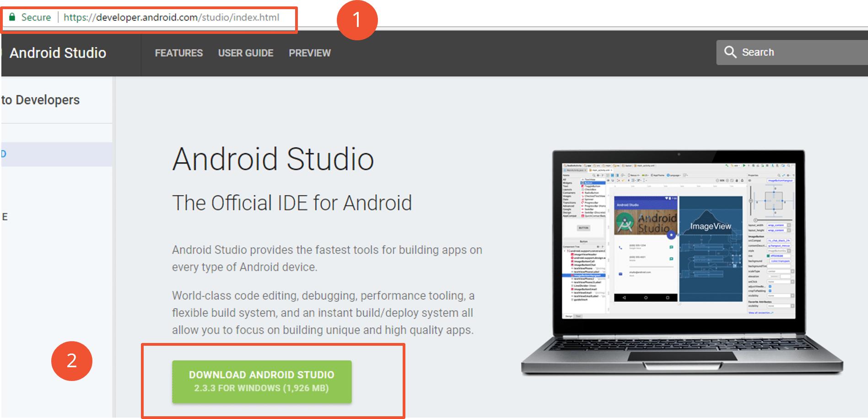Click the Download Android Studio 2.3.3 button
This screenshot has height=419, width=868.
pyautogui.click(x=262, y=381)
